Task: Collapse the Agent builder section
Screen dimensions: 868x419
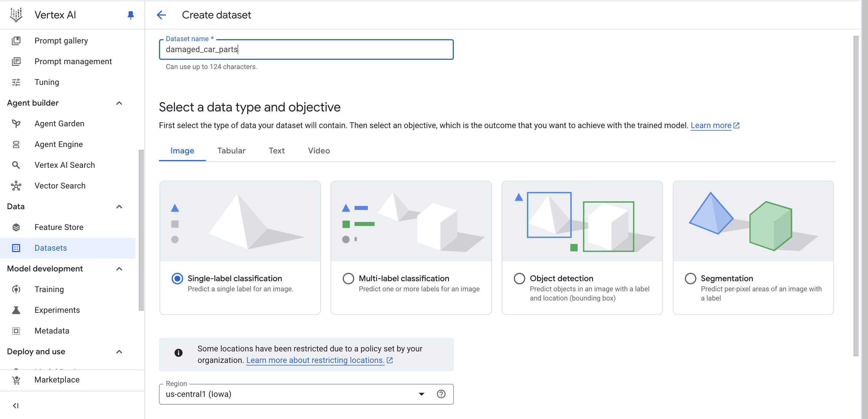Action: pyautogui.click(x=119, y=103)
